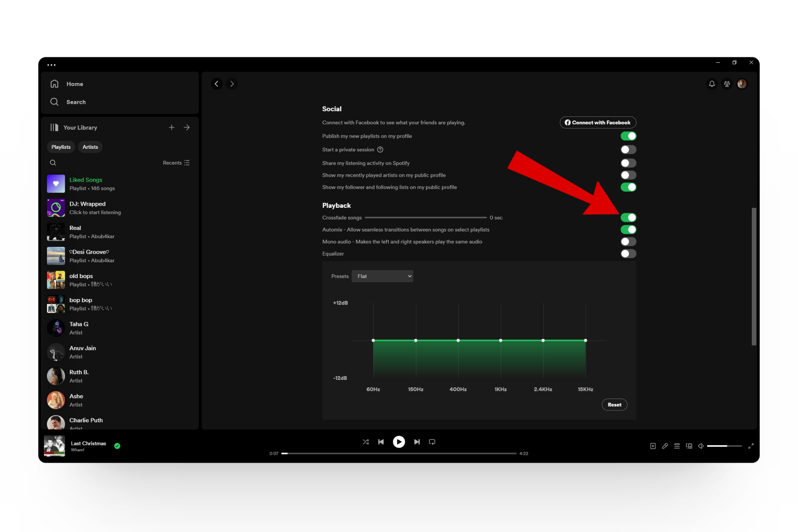Expand Your Library with arrow
798x532 pixels.
point(187,128)
